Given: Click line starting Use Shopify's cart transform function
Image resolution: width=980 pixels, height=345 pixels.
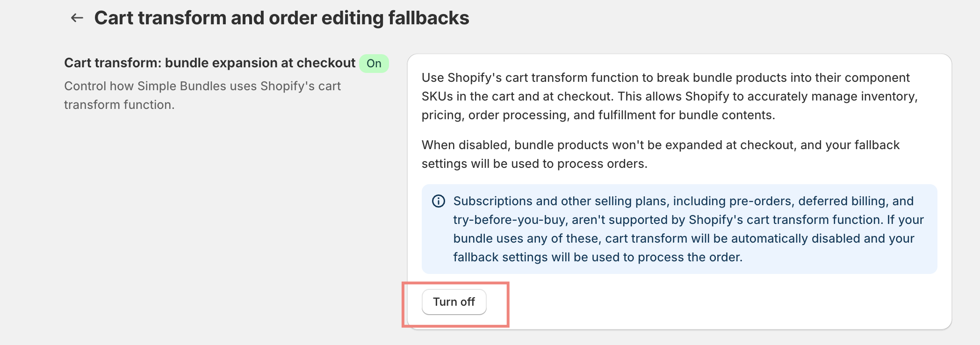Looking at the screenshot, I should tap(666, 78).
